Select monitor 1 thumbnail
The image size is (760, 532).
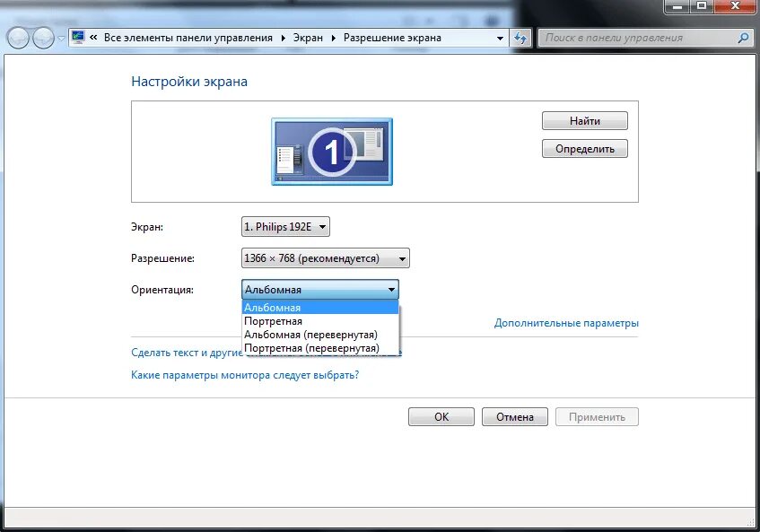pyautogui.click(x=332, y=152)
